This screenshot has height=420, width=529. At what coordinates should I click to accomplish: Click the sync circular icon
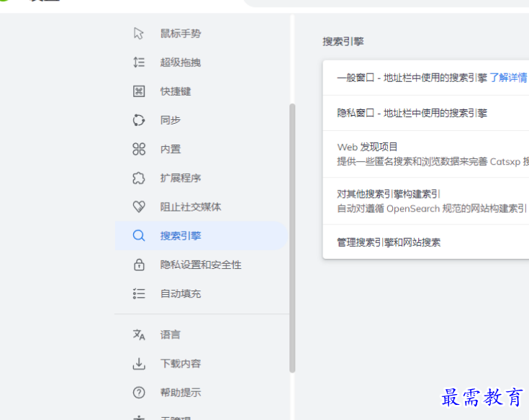coord(139,120)
